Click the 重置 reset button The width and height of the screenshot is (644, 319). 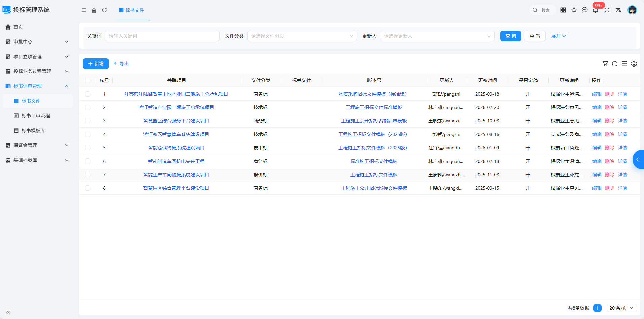pyautogui.click(x=535, y=36)
